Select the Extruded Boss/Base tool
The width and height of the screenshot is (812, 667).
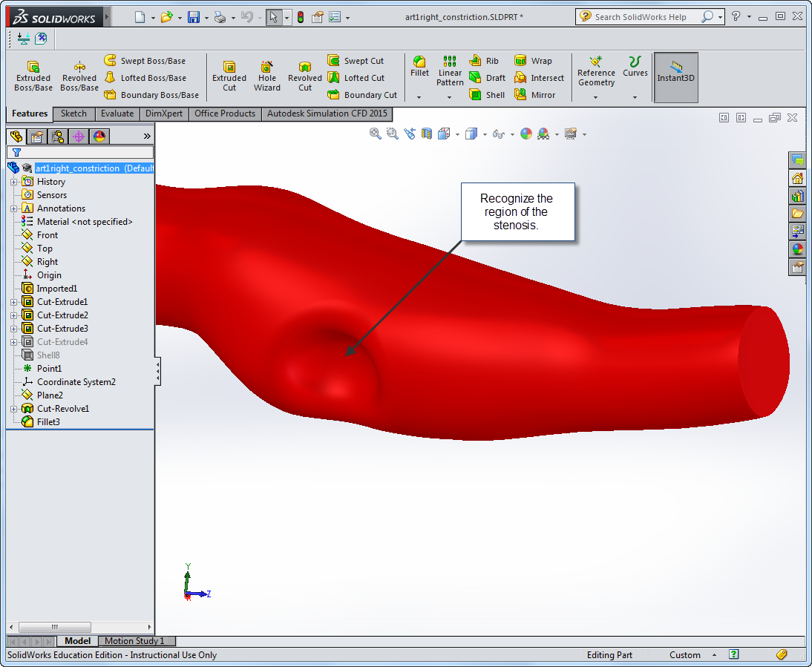pyautogui.click(x=33, y=76)
